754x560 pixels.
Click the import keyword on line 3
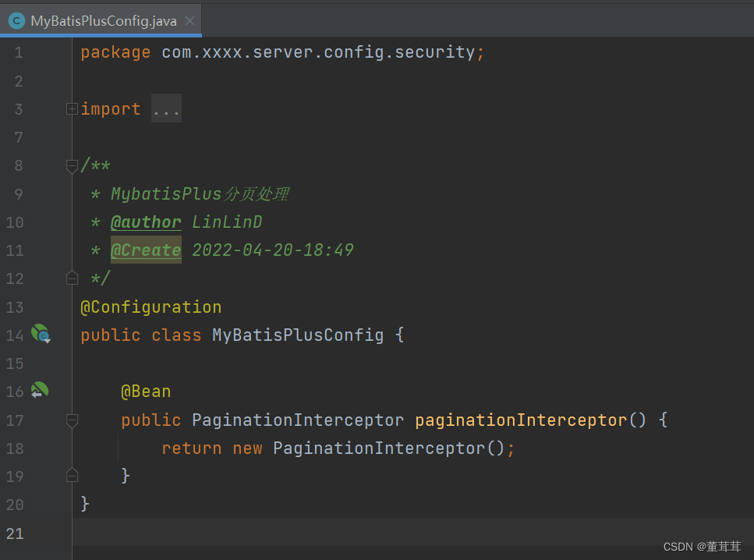tap(111, 109)
